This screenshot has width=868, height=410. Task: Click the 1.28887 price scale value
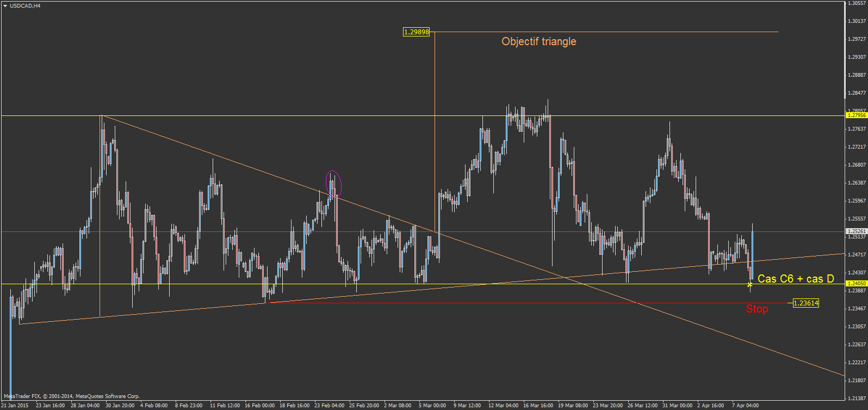click(x=857, y=75)
